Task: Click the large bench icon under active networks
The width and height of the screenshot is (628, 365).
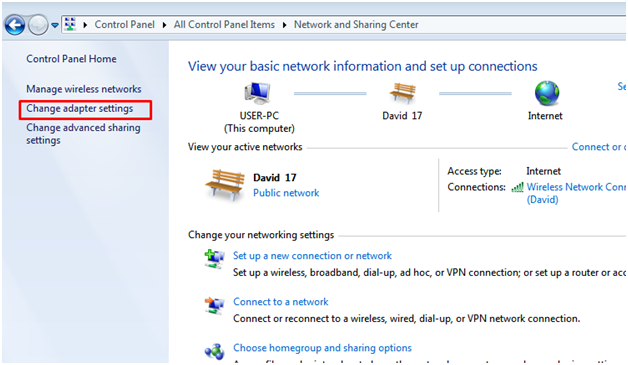Action: [225, 185]
